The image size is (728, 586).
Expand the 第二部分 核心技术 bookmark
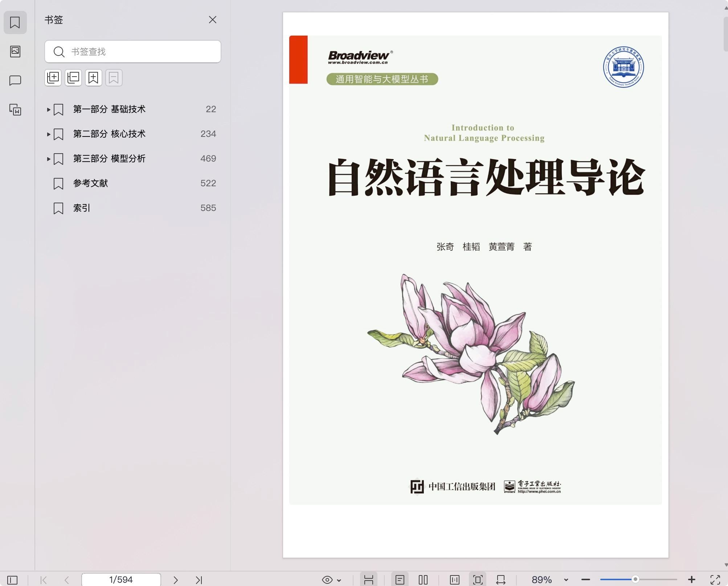[48, 134]
